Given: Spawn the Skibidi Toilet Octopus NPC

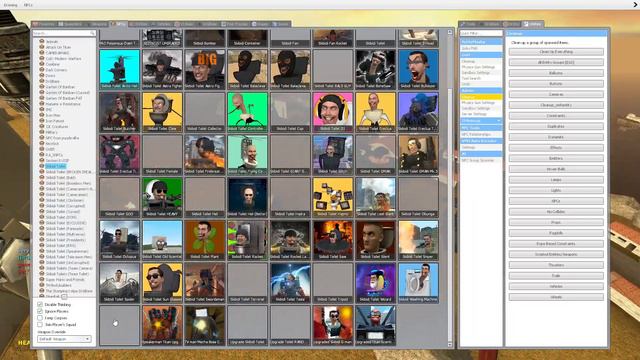Looking at the screenshot, I should coord(119,240).
